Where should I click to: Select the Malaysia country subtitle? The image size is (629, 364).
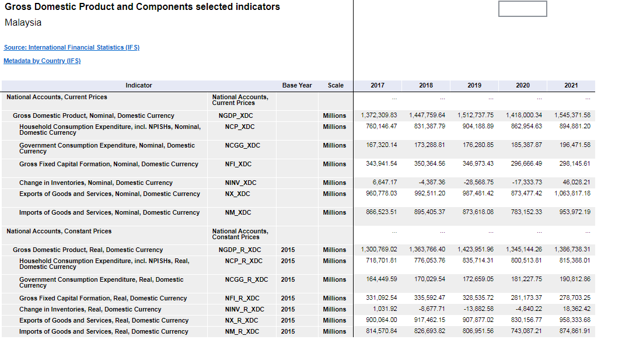(23, 23)
